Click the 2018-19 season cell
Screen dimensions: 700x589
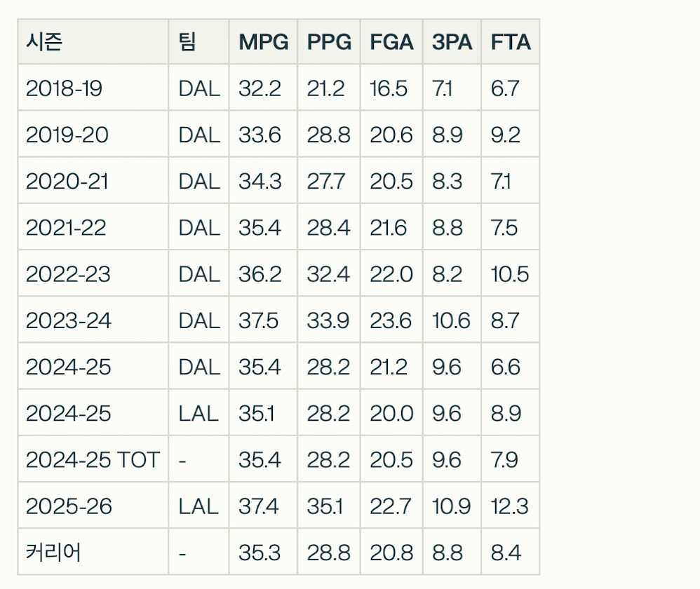coord(64,88)
